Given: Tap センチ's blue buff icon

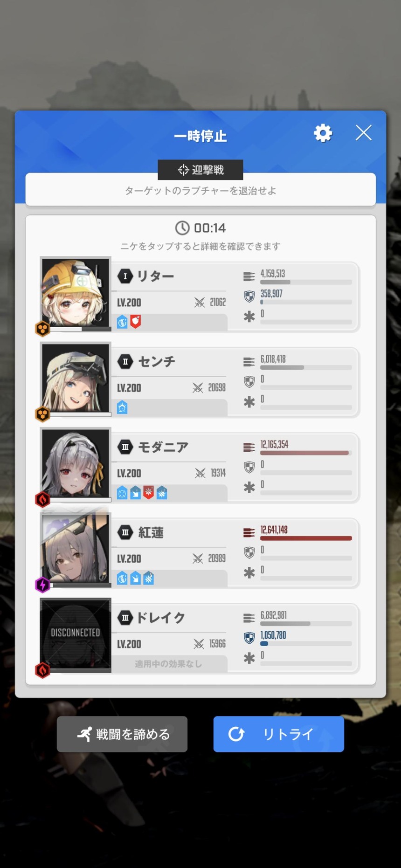Looking at the screenshot, I should coord(122,407).
